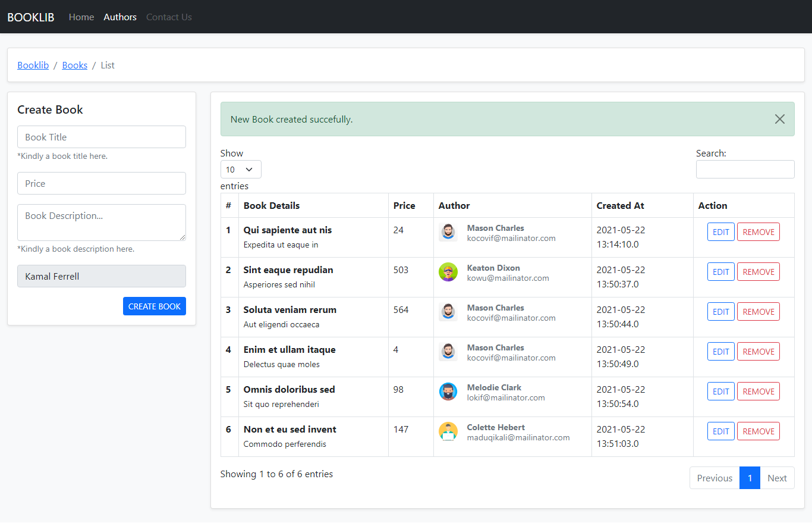Image resolution: width=812 pixels, height=523 pixels.
Task: Click description 'Commodo perferendis'
Action: [285, 444]
